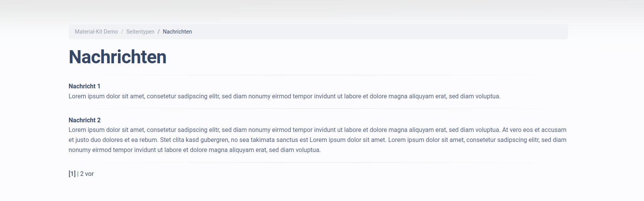This screenshot has height=201, width=644.
Task: Select current page [1] in pagination
Action: pos(72,174)
